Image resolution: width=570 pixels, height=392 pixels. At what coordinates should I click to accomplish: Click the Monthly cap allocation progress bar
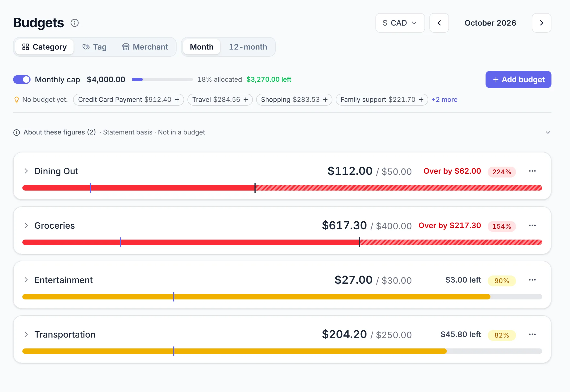coord(162,79)
